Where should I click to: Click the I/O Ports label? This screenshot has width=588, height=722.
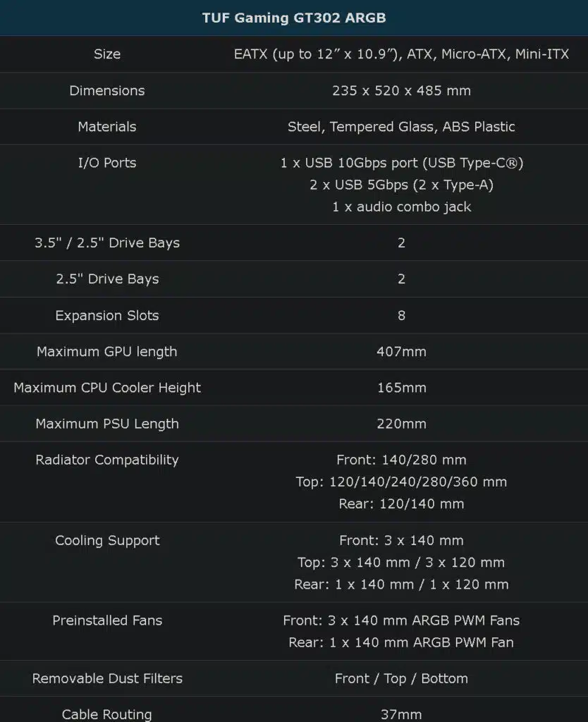click(x=107, y=163)
